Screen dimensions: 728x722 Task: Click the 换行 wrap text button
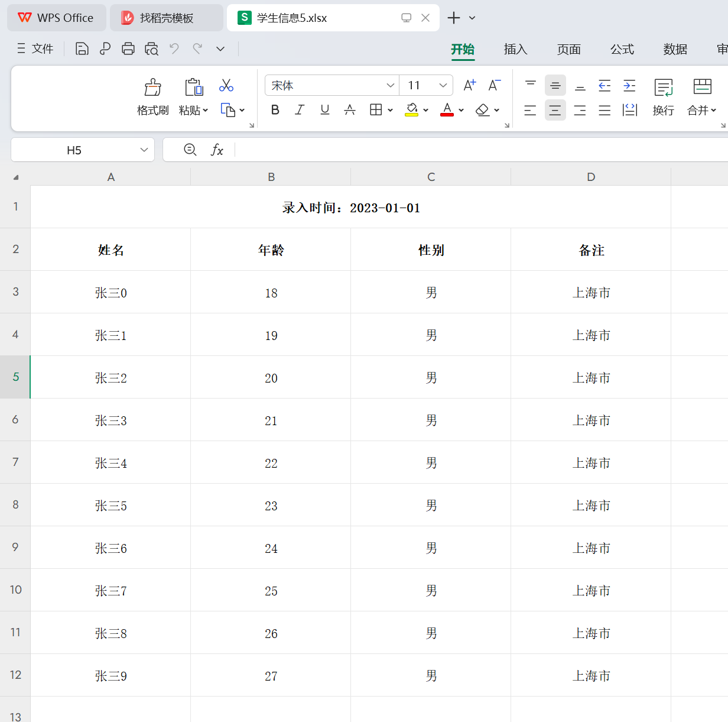[664, 98]
